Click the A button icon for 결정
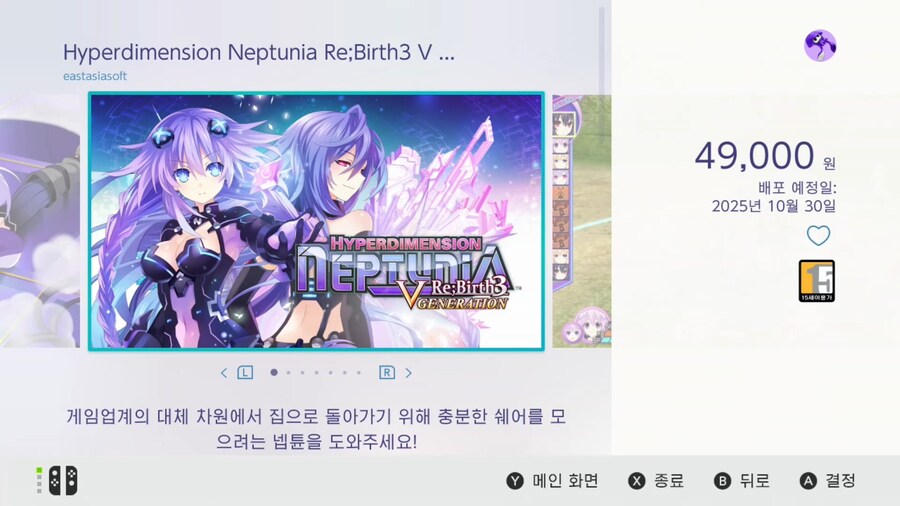Image resolution: width=900 pixels, height=506 pixels. tap(808, 481)
